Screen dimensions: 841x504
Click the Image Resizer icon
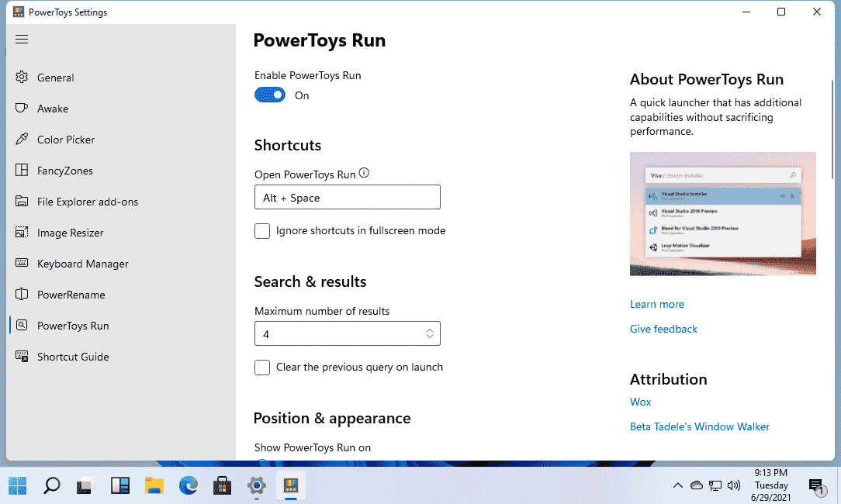[22, 233]
